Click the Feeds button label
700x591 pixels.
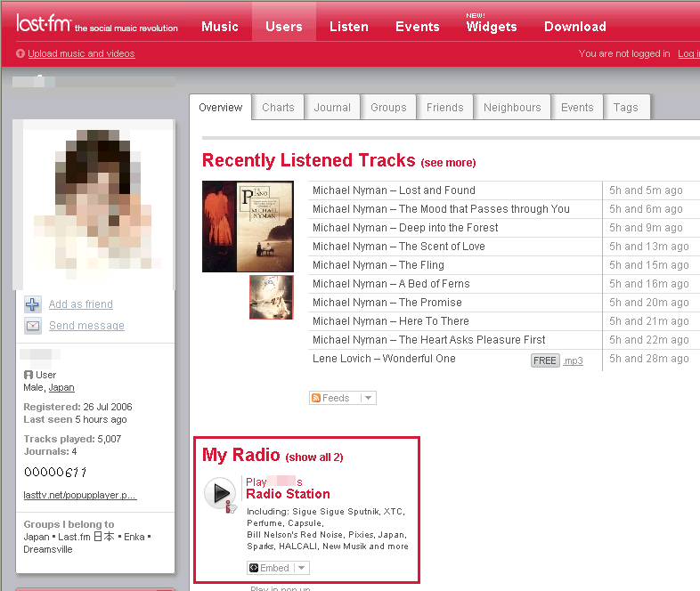tap(336, 398)
